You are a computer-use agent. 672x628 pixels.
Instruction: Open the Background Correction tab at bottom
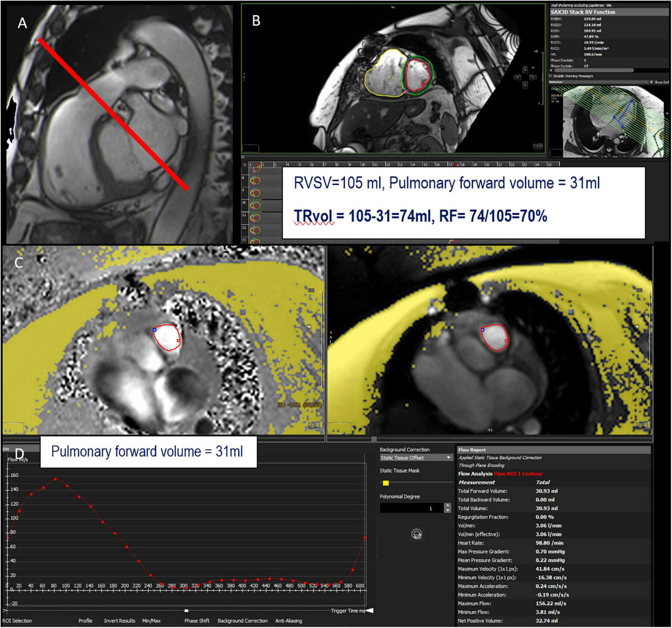242,621
